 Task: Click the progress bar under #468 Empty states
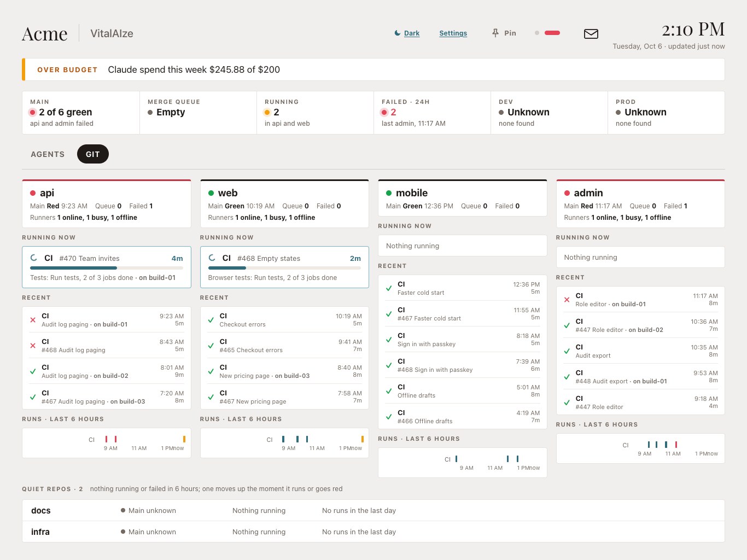(284, 268)
